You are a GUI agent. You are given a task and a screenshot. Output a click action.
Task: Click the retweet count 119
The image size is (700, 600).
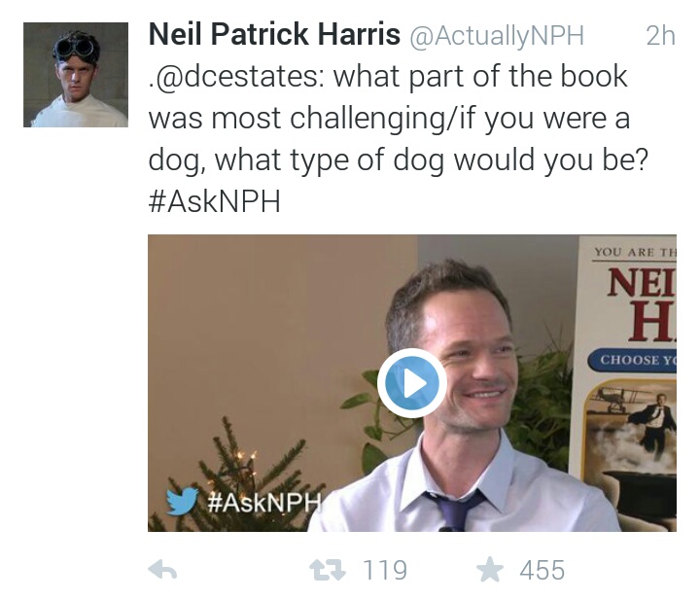[x=385, y=570]
